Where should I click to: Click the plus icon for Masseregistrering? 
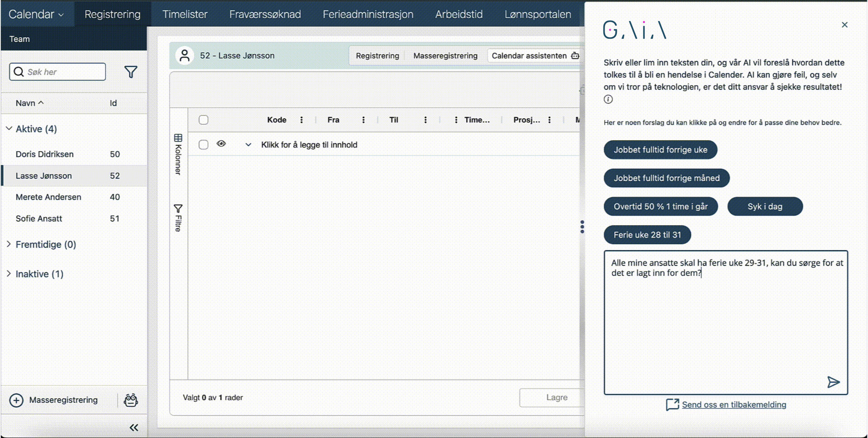16,400
